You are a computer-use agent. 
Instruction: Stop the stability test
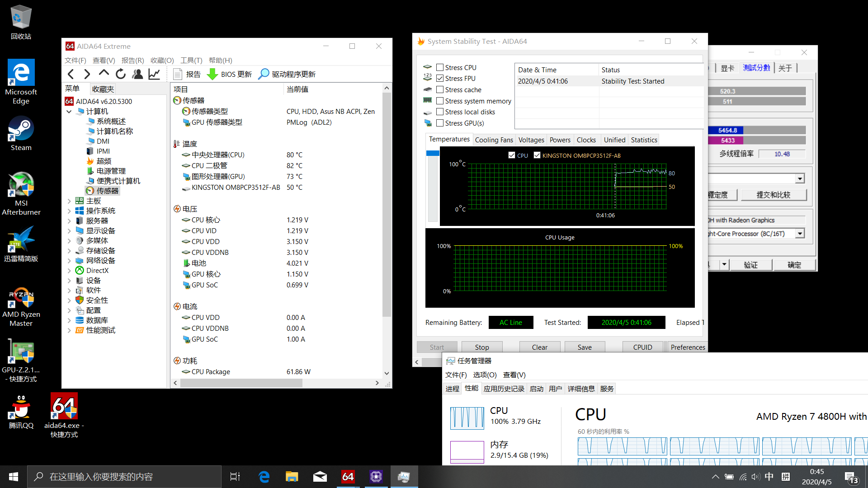pyautogui.click(x=482, y=347)
